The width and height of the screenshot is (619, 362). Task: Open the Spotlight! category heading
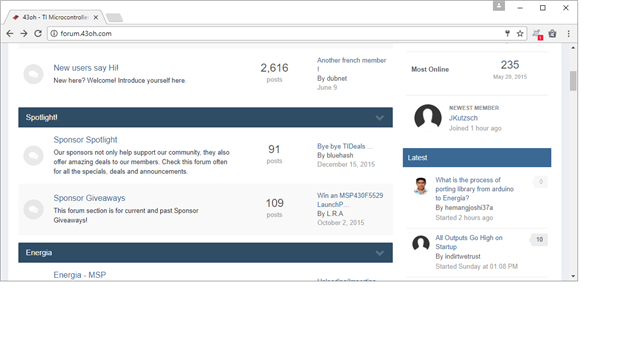coord(41,117)
